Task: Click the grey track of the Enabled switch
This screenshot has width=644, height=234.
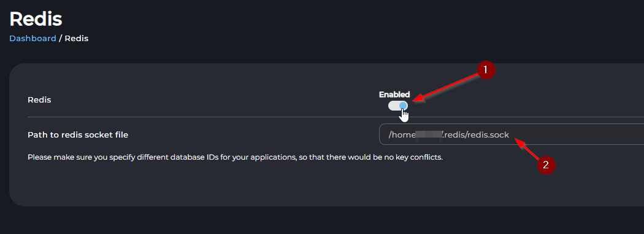Action: pos(394,106)
